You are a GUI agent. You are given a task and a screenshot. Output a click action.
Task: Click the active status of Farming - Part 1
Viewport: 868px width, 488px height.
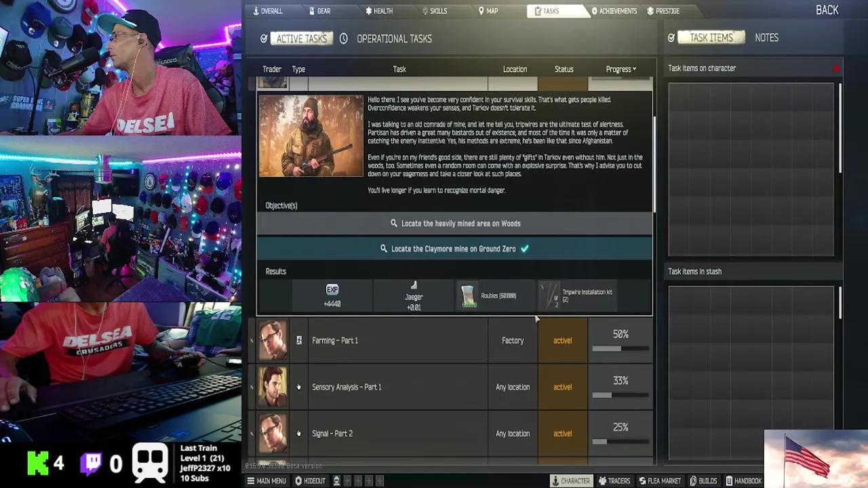(562, 340)
